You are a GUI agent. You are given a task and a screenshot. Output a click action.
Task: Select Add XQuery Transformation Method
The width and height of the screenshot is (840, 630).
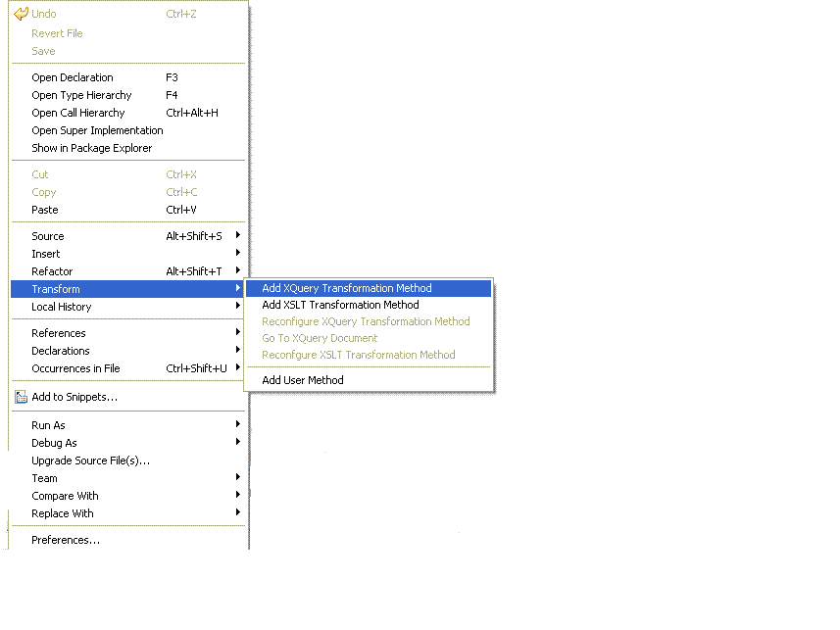click(369, 288)
